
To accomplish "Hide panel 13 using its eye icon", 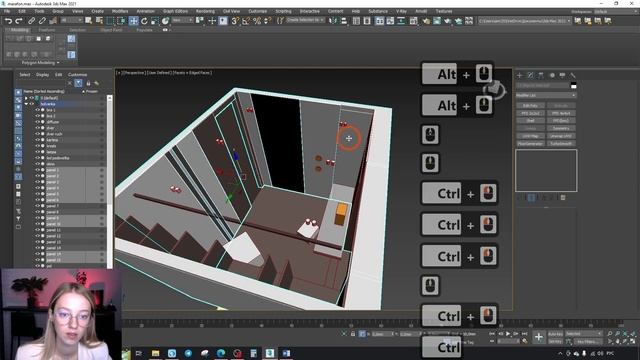I will tap(38, 242).
